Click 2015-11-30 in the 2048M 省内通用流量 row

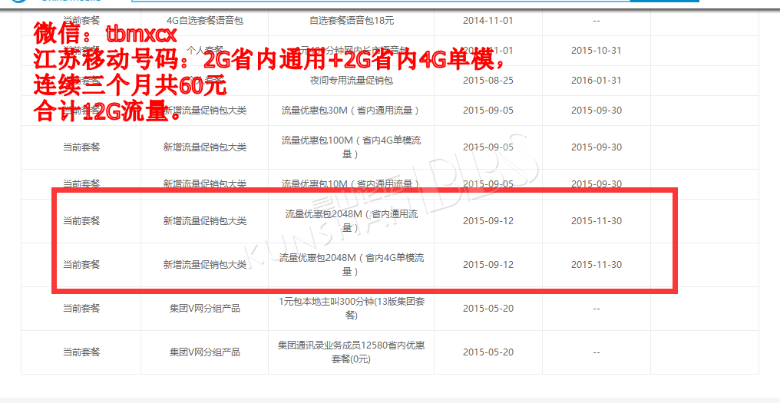pyautogui.click(x=596, y=221)
